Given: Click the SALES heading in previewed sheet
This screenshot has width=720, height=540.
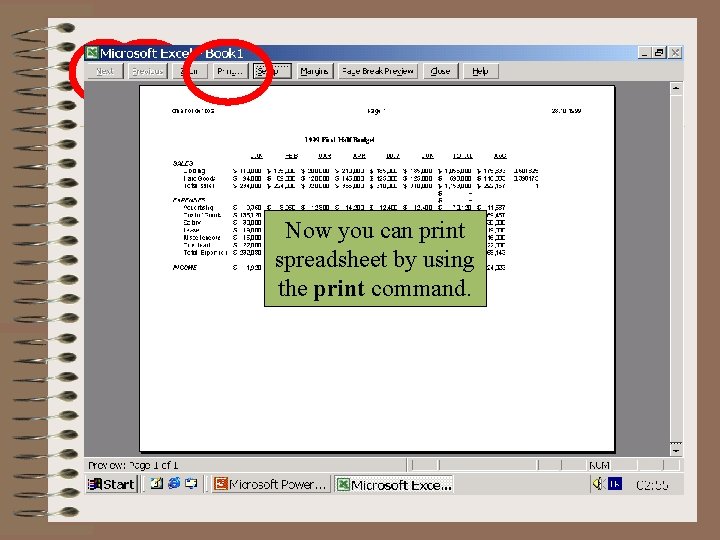Looking at the screenshot, I should pos(183,163).
